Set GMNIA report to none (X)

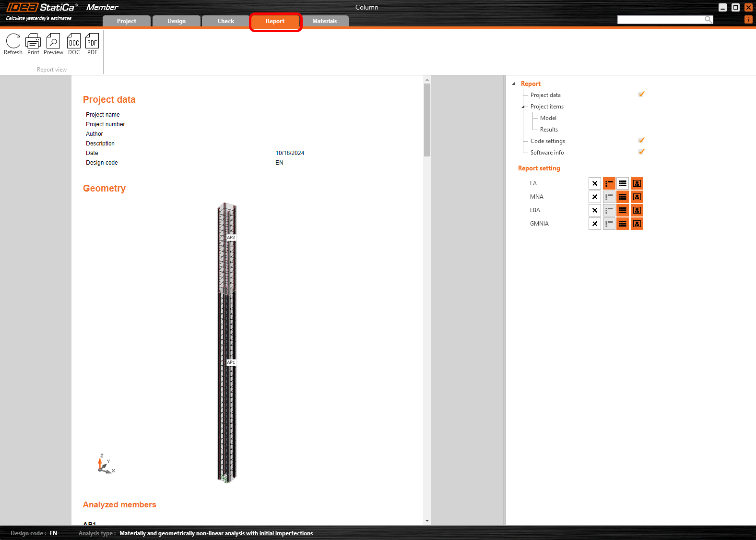point(595,224)
